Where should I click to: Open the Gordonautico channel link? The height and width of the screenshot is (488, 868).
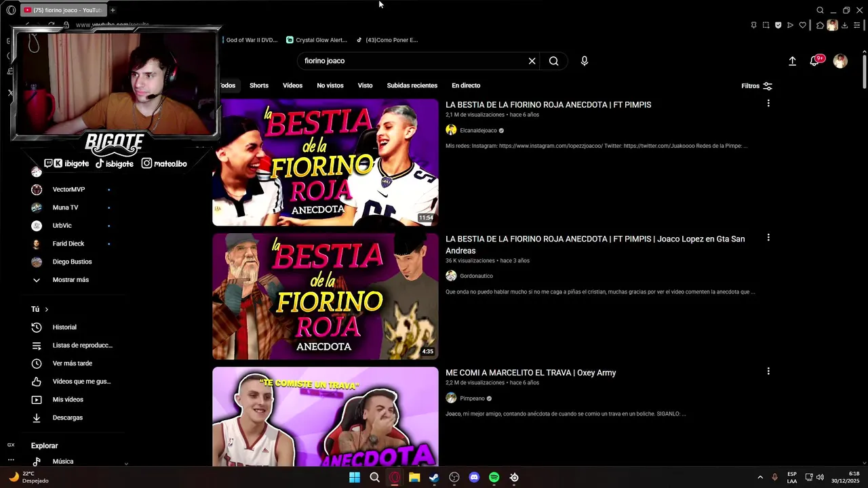point(476,276)
